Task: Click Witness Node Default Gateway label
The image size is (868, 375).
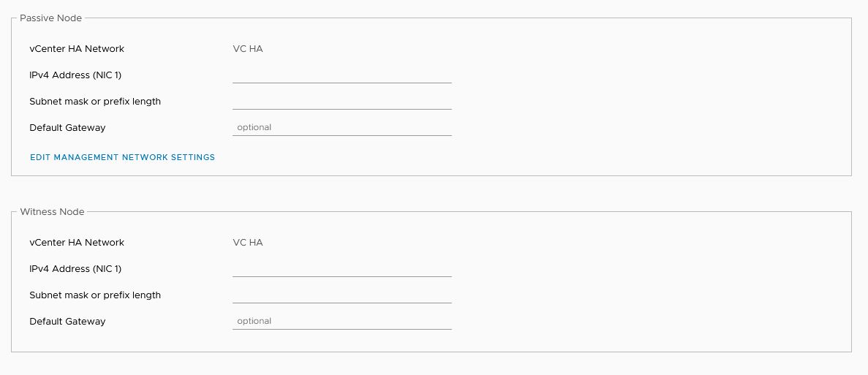Action: (x=67, y=322)
